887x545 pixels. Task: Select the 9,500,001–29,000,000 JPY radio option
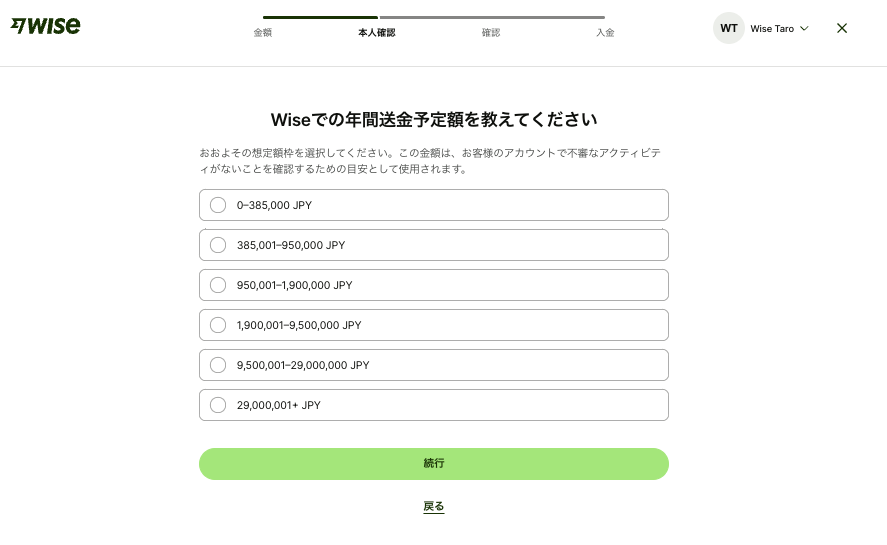click(x=218, y=365)
